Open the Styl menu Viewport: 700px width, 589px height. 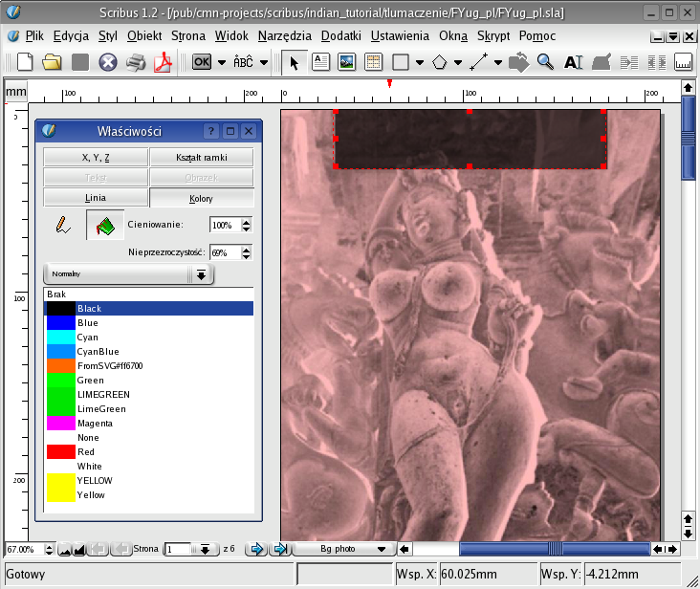108,35
